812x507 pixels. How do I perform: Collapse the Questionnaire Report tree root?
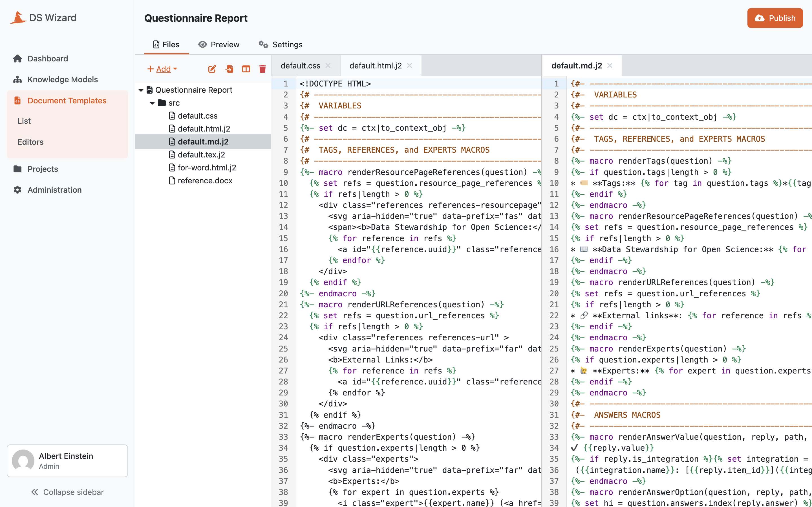[141, 90]
